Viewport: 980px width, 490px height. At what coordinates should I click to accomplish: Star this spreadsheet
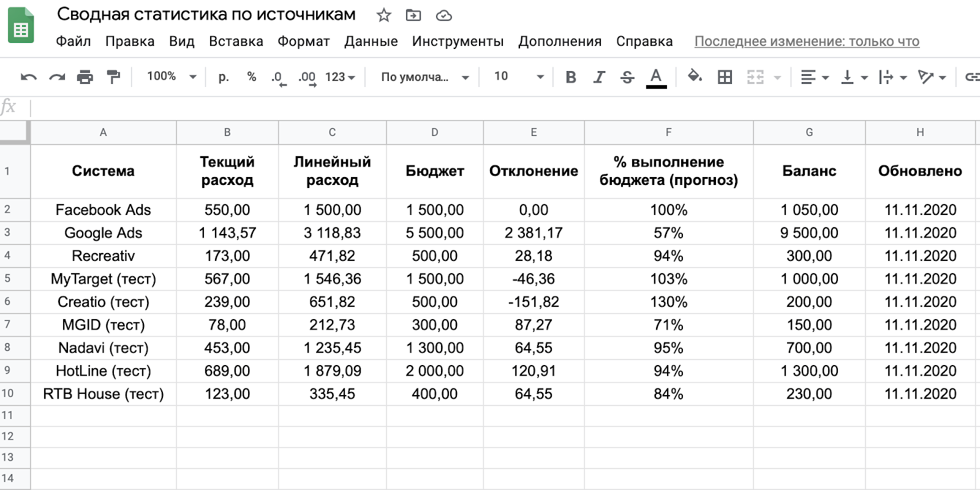click(x=383, y=15)
